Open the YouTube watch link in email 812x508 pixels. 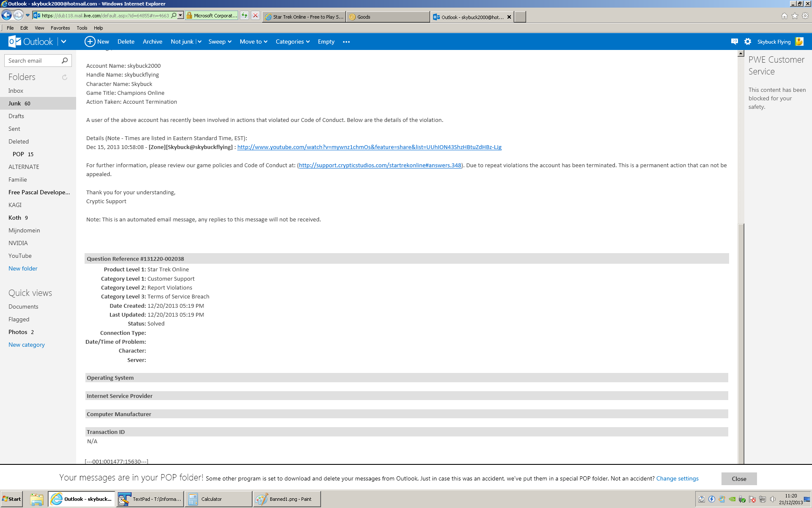pos(369,147)
